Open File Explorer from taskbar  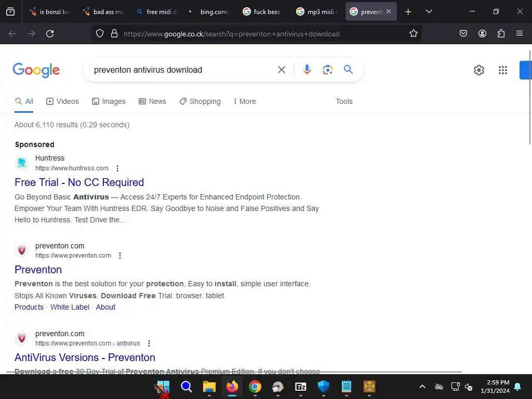(209, 387)
